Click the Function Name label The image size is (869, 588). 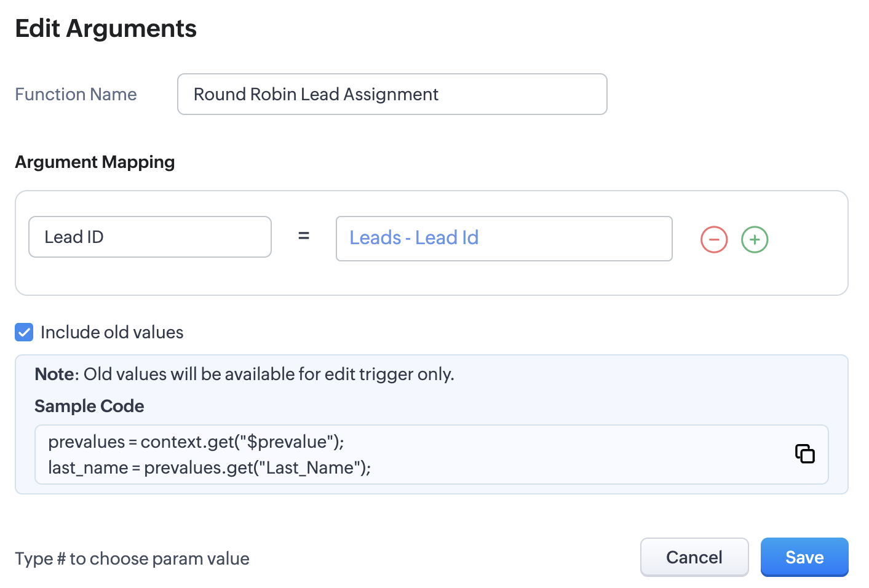click(x=76, y=94)
